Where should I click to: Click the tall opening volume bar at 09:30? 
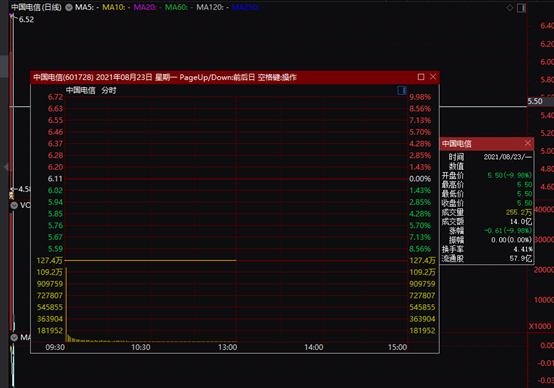[x=66, y=305]
